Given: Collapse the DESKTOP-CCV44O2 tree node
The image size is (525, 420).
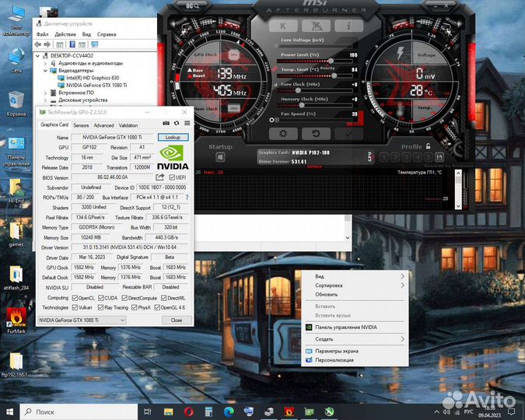Looking at the screenshot, I should 38,55.
